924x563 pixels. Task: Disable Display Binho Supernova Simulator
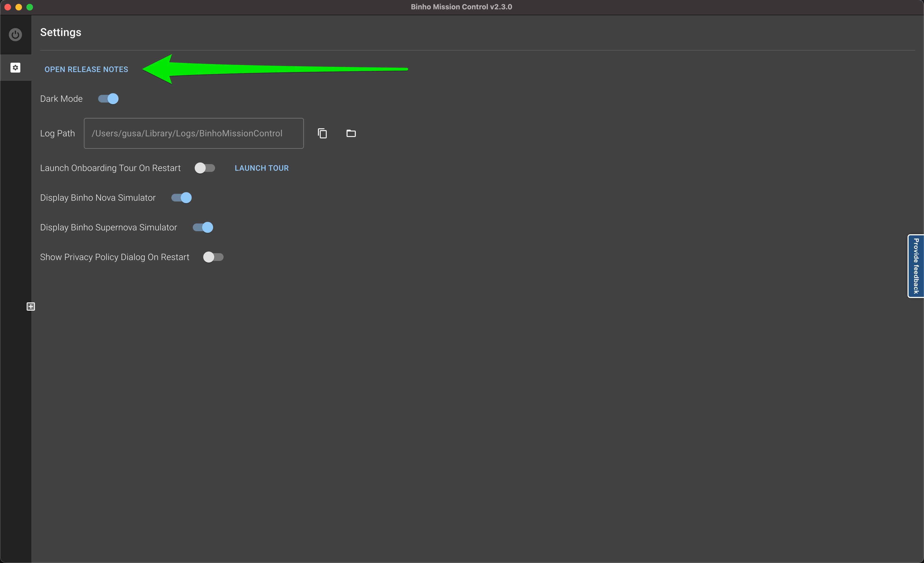point(203,227)
